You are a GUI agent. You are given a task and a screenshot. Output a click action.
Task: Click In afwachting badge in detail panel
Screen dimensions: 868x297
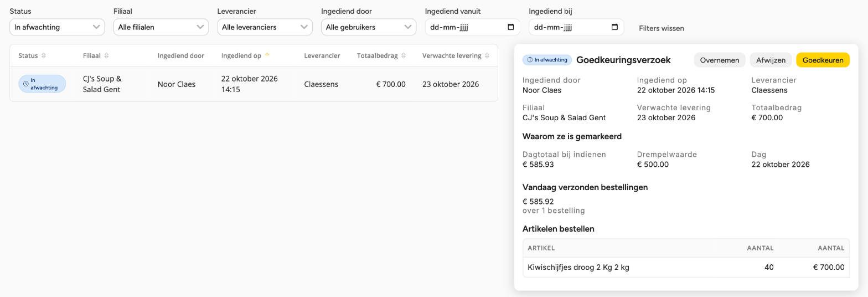pos(547,60)
